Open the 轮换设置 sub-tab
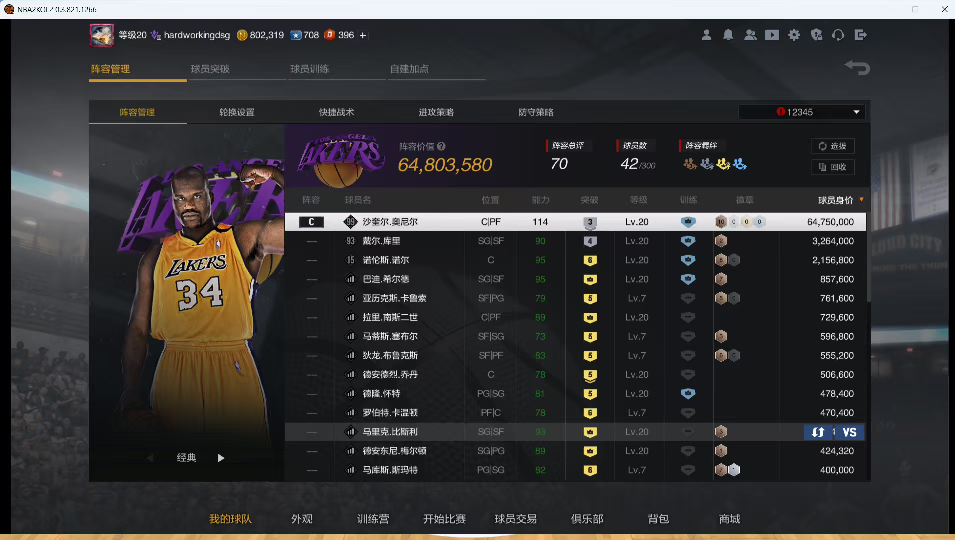 click(x=237, y=112)
